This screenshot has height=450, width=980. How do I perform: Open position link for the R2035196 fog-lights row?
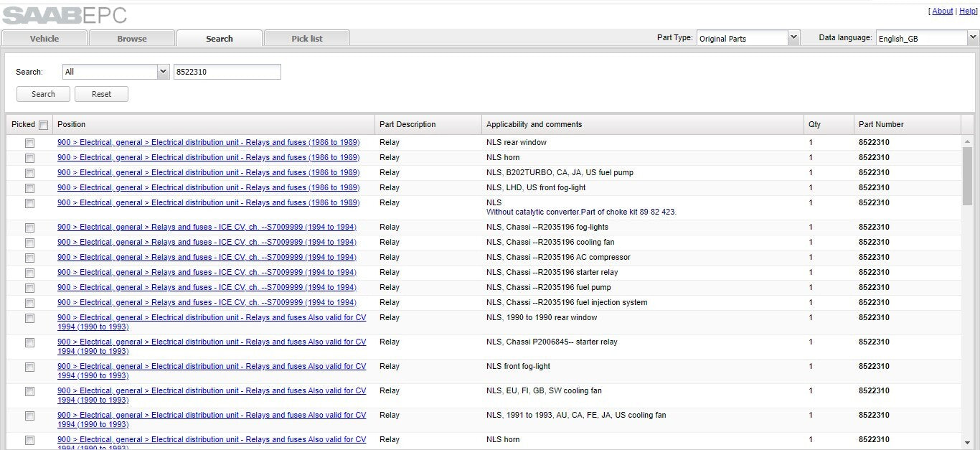tap(207, 227)
